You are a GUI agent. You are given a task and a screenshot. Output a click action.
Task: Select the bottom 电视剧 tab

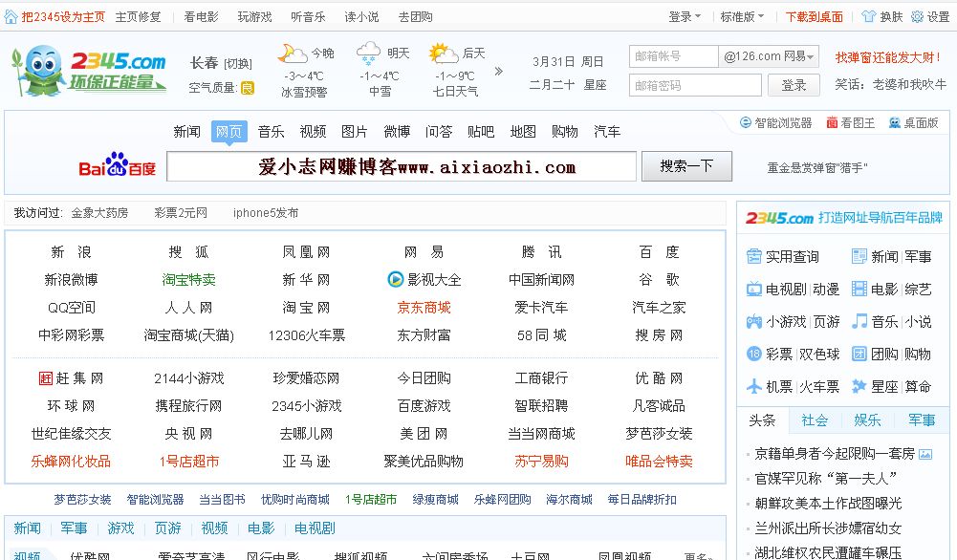pyautogui.click(x=315, y=528)
